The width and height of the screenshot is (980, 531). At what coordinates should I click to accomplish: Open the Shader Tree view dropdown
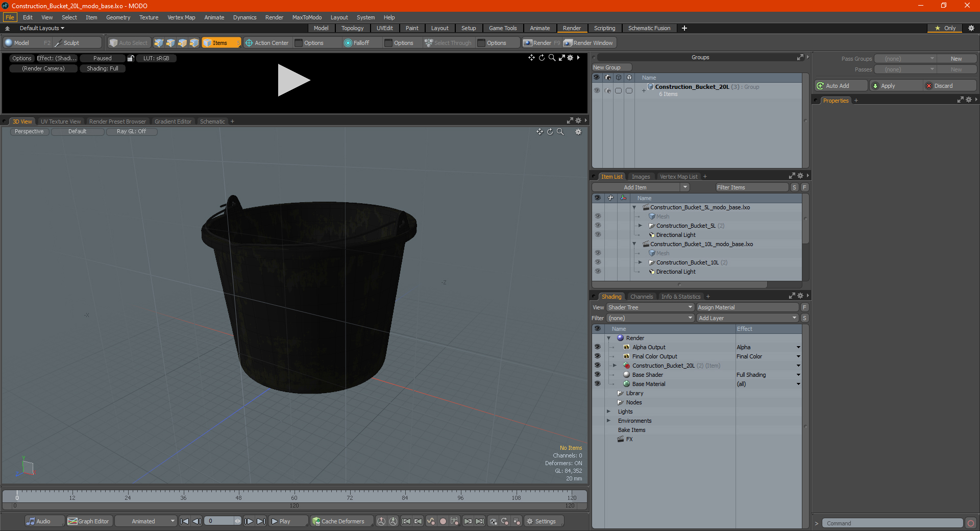pos(650,307)
